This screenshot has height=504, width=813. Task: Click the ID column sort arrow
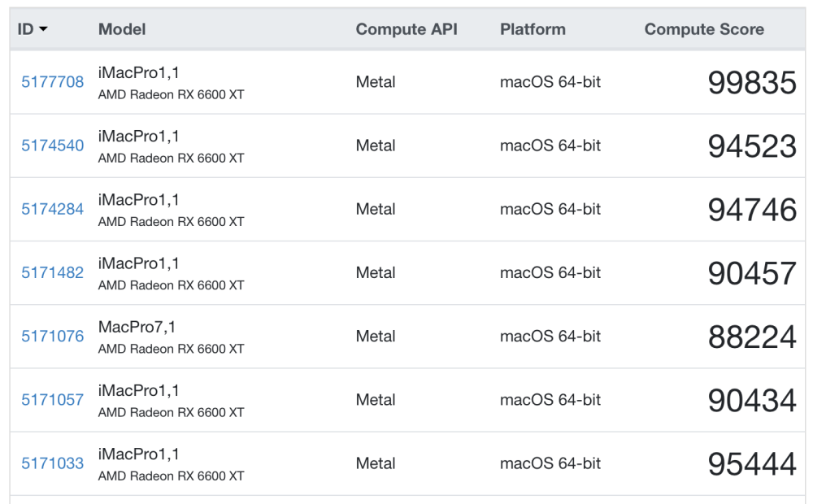44,29
